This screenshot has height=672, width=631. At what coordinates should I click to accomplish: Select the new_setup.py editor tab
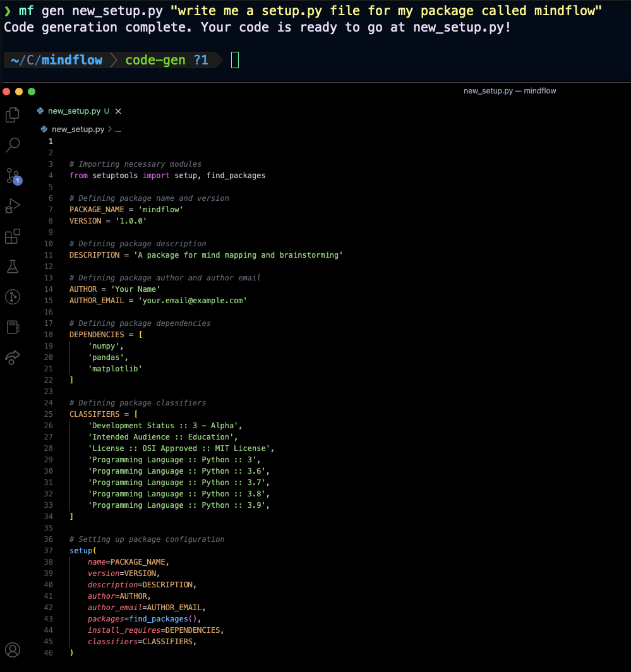point(74,111)
